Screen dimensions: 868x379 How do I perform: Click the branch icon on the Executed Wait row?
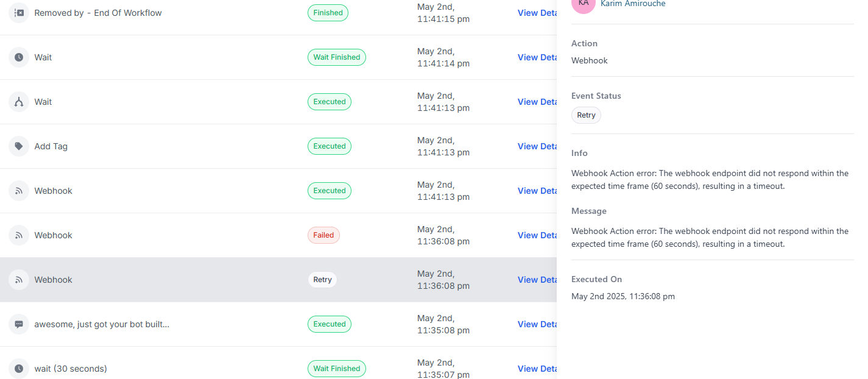(x=18, y=101)
